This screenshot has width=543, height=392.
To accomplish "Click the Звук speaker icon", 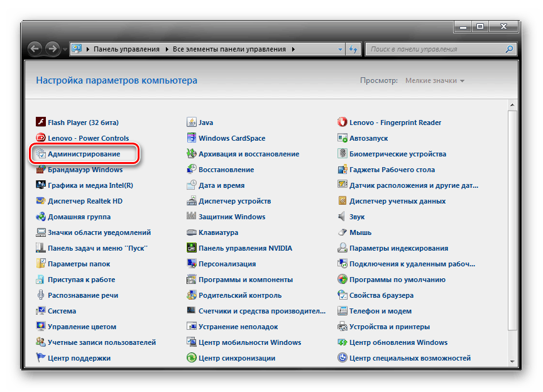I will click(x=343, y=217).
